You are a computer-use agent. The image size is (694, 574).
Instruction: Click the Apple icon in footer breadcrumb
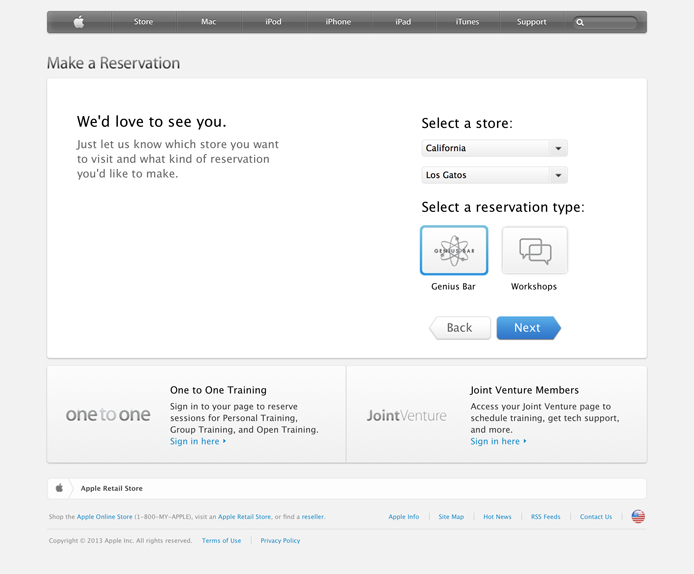pos(59,488)
